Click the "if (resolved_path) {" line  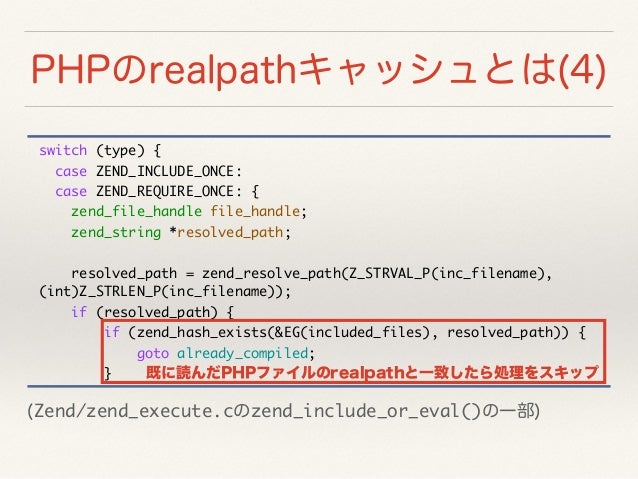(153, 312)
